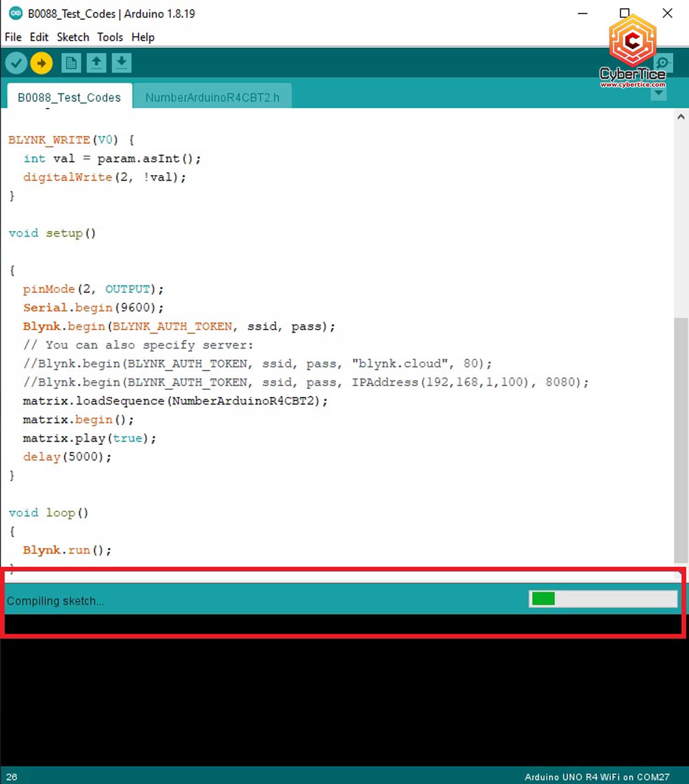The image size is (689, 784).
Task: Open the File menu
Action: coord(13,37)
